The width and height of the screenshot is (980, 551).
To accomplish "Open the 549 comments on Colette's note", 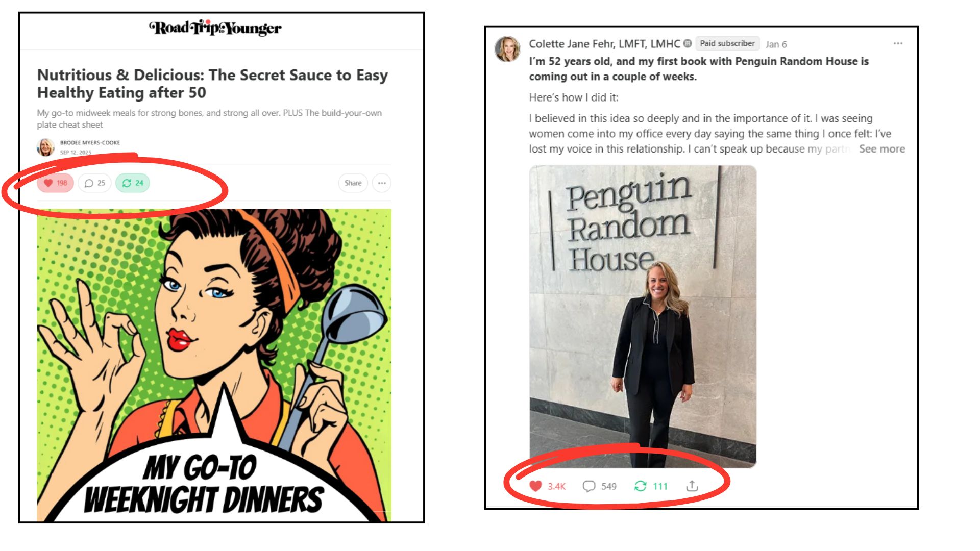I will [x=600, y=486].
